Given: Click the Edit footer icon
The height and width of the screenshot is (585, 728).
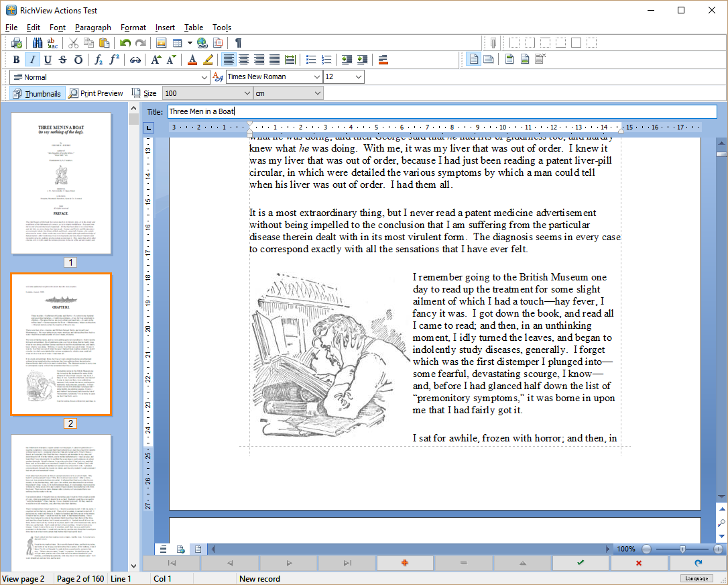Looking at the screenshot, I should [x=525, y=59].
